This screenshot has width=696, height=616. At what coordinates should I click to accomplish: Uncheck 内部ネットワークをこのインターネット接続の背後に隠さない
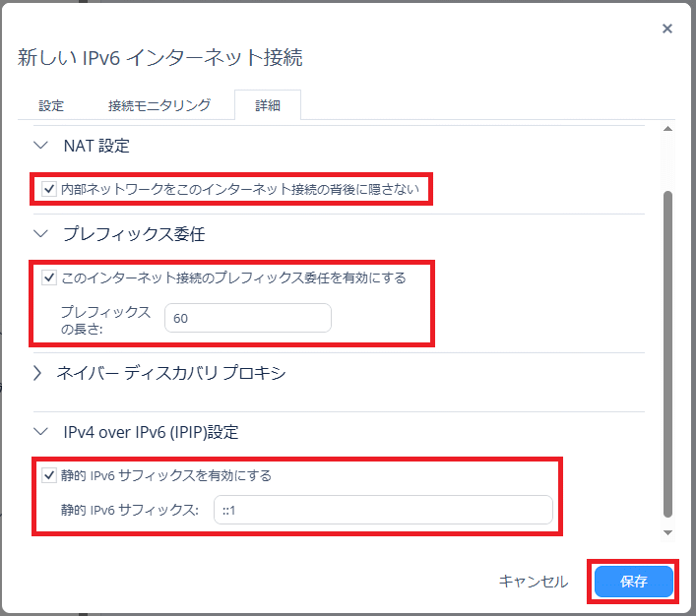click(49, 188)
